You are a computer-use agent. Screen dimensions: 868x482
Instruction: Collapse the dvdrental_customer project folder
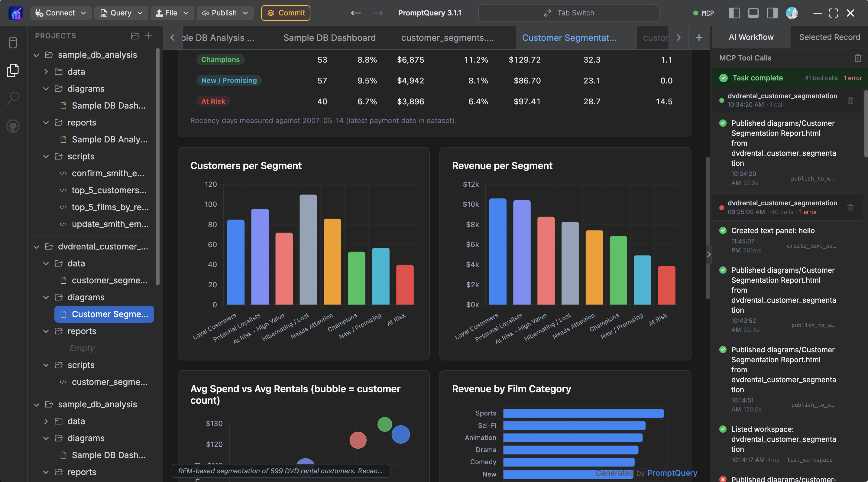point(36,247)
